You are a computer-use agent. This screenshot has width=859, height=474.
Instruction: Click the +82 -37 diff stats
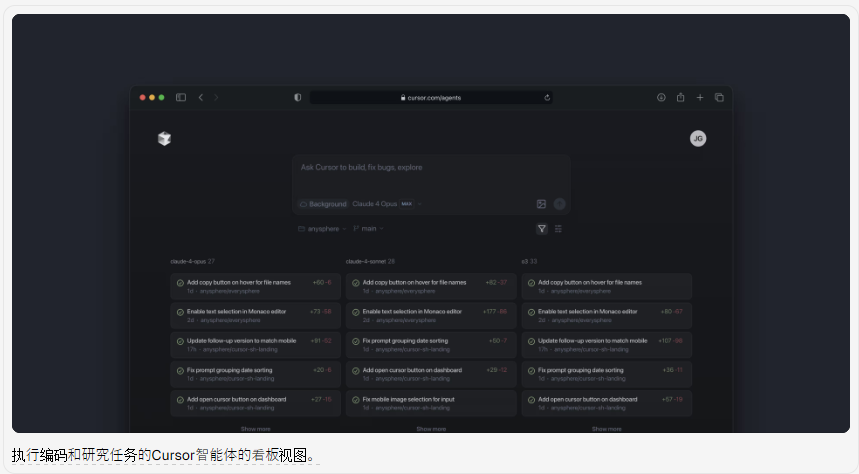[496, 282]
